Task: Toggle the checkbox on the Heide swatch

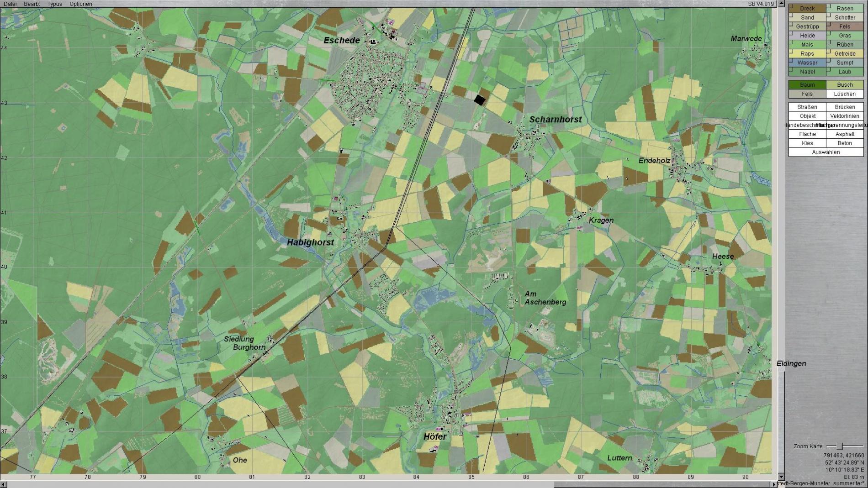Action: pyautogui.click(x=791, y=33)
